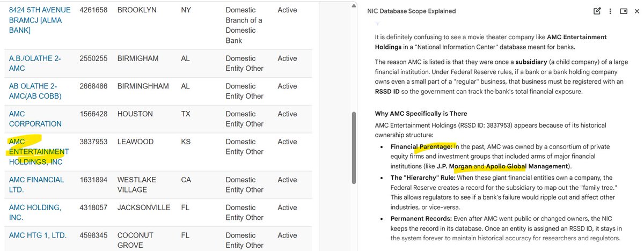Click the HOUSTON city cell

(135, 114)
